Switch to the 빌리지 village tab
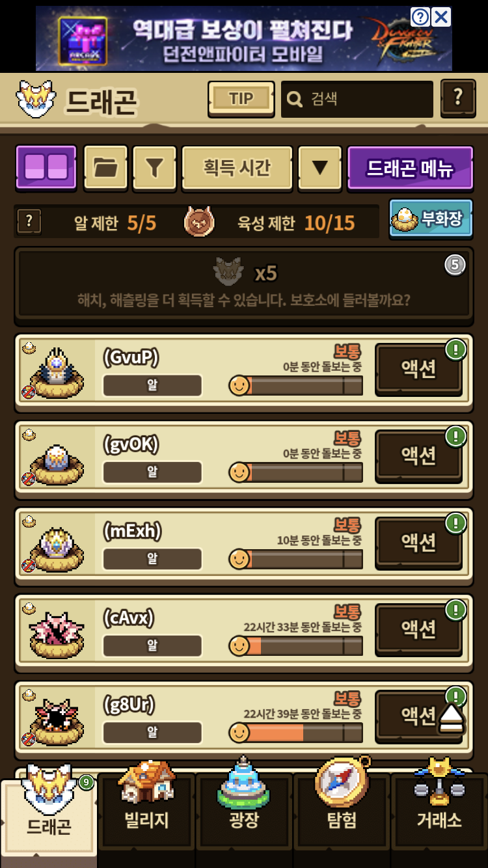The image size is (488, 868). pyautogui.click(x=146, y=812)
